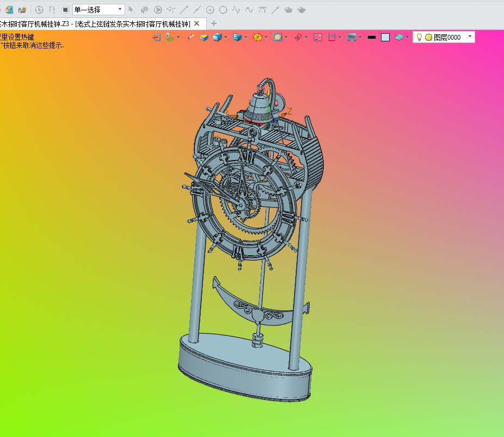Click the red crosshair target icon
Viewport: 504px width, 437px height.
click(298, 37)
